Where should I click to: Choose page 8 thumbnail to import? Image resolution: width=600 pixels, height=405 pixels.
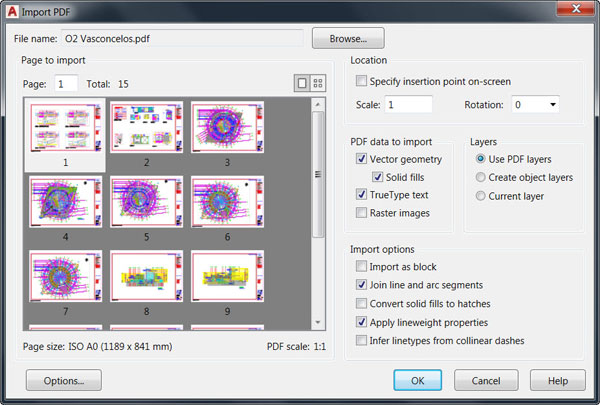coord(146,276)
